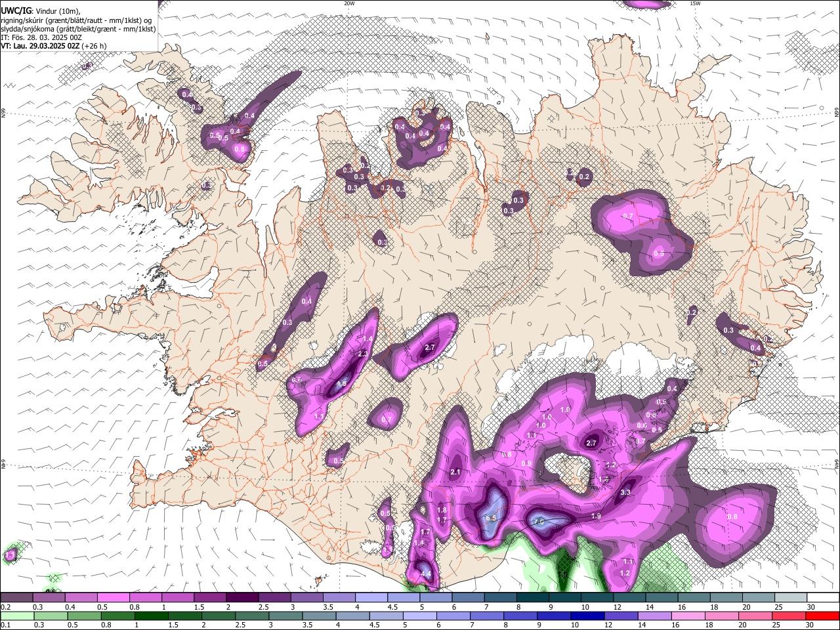This screenshot has height=630, width=840.
Task: Select the white upper legend swatch after 30
Action: click(823, 597)
